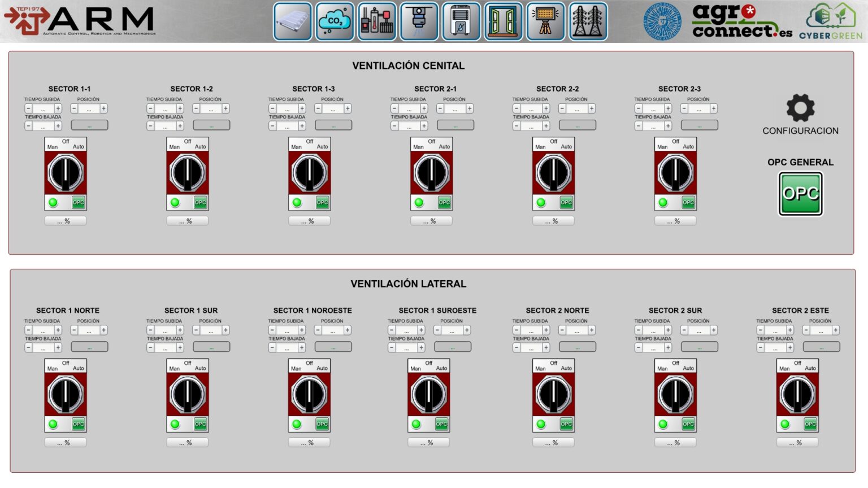The width and height of the screenshot is (868, 488).
Task: Open the CO2 control screen icon
Action: click(x=335, y=21)
